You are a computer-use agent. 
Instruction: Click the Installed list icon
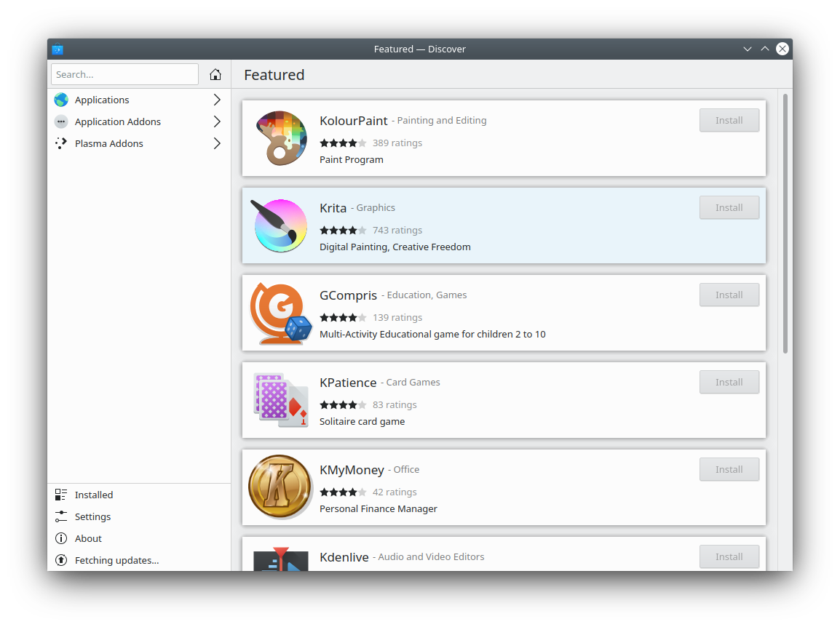(61, 495)
